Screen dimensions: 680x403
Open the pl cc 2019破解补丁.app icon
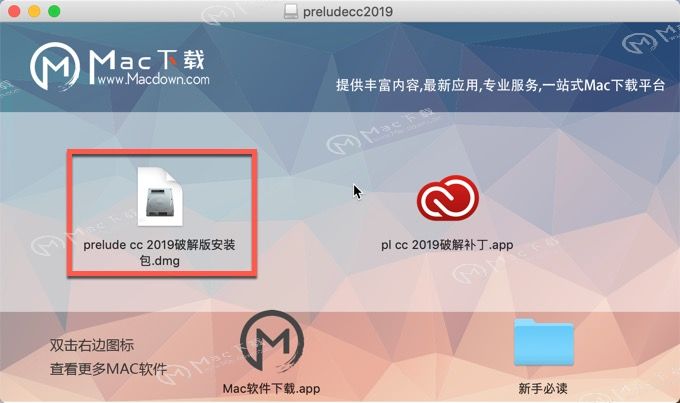[x=448, y=198]
